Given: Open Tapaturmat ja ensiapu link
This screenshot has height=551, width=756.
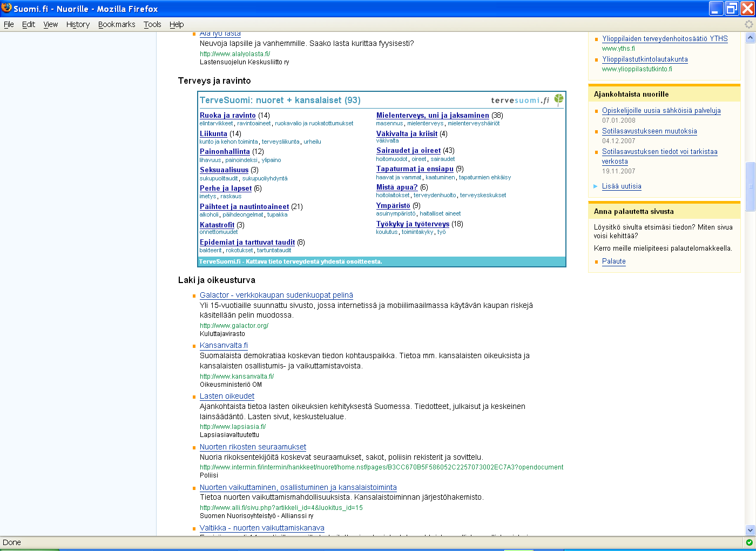Looking at the screenshot, I should (x=415, y=169).
